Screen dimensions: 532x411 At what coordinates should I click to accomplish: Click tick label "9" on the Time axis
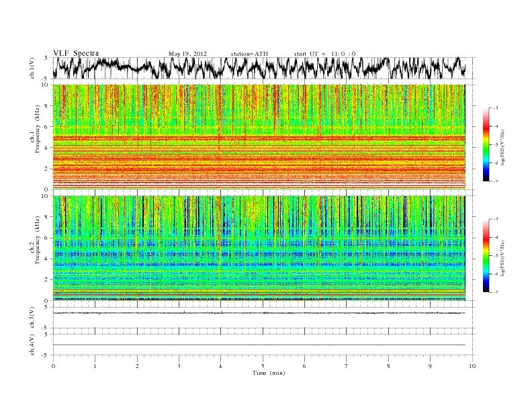[x=430, y=366]
